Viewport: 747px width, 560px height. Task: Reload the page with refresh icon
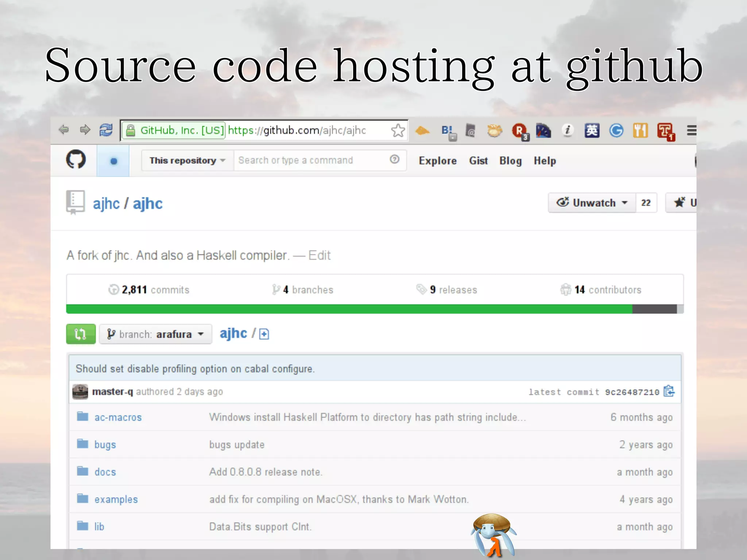pos(106,130)
